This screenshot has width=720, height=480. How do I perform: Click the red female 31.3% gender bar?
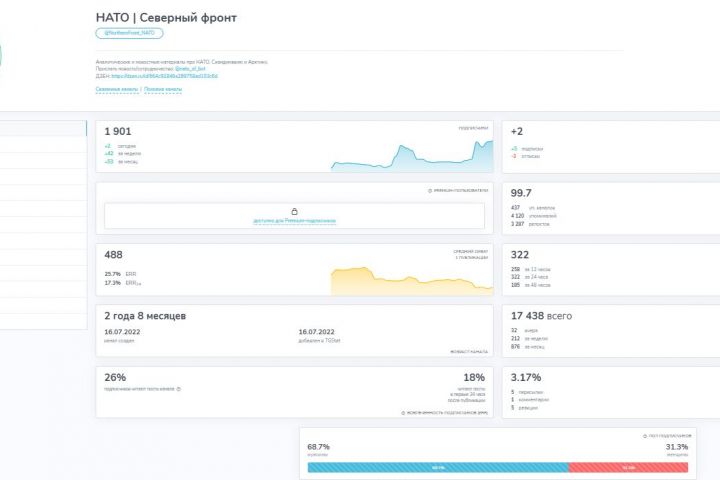[629, 468]
